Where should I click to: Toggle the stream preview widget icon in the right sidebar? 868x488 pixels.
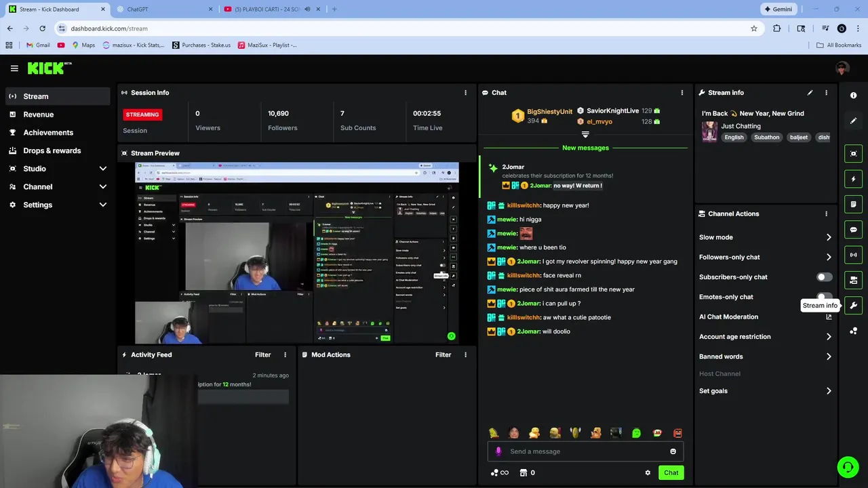[853, 154]
